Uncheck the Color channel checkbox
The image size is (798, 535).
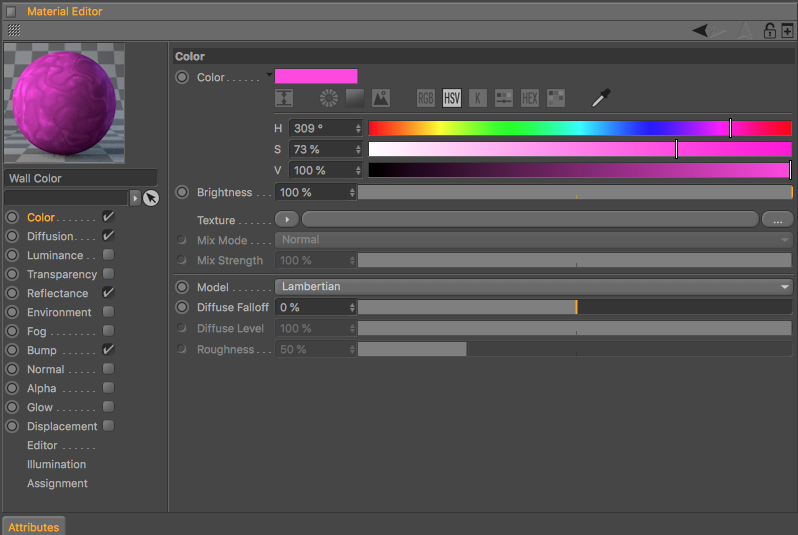(x=108, y=217)
